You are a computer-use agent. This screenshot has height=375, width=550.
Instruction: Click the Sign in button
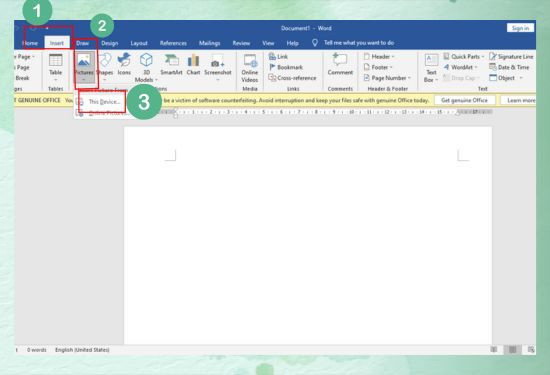pyautogui.click(x=521, y=28)
